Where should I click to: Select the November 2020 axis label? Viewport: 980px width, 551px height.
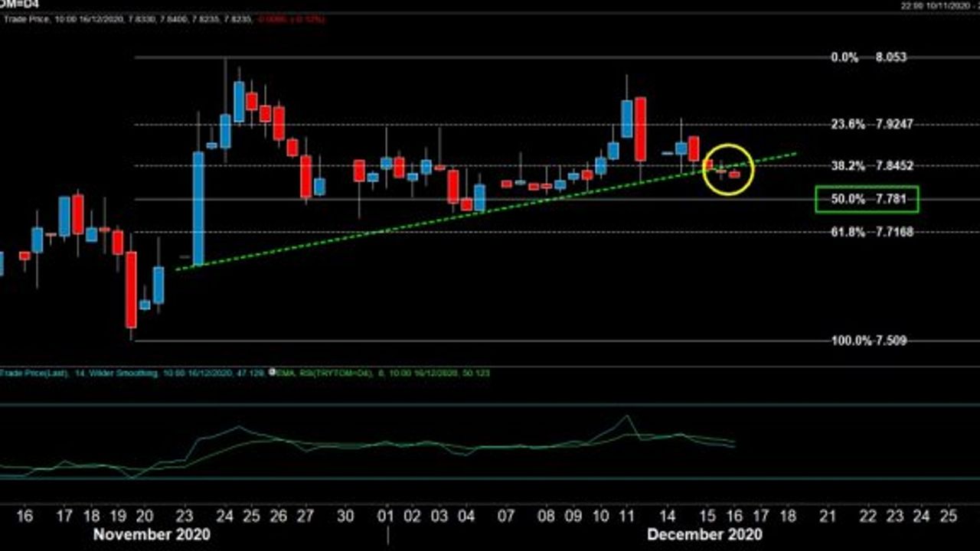pos(150,533)
